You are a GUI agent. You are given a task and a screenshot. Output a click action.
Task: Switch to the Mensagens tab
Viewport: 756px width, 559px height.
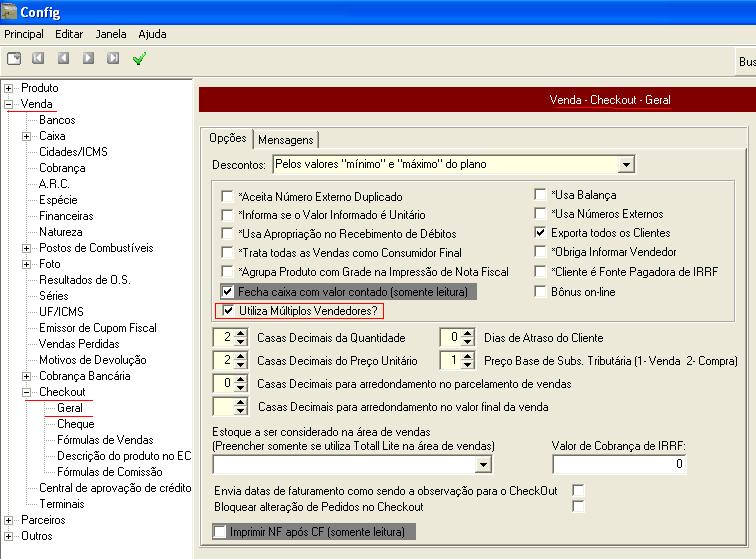[286, 139]
